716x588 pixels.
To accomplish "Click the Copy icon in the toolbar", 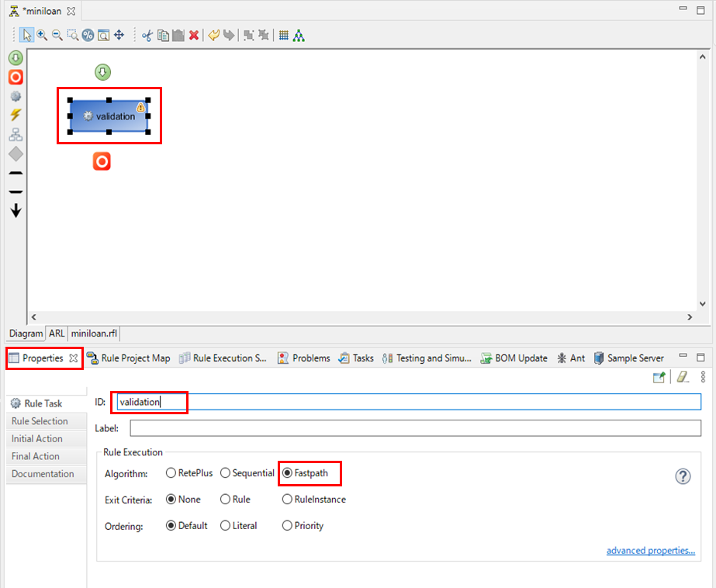I will [x=163, y=35].
